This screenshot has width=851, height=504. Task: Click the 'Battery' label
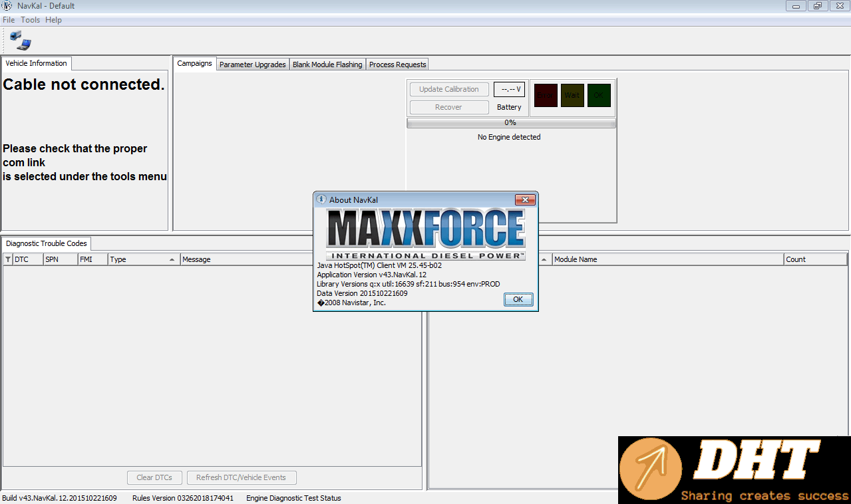click(509, 107)
